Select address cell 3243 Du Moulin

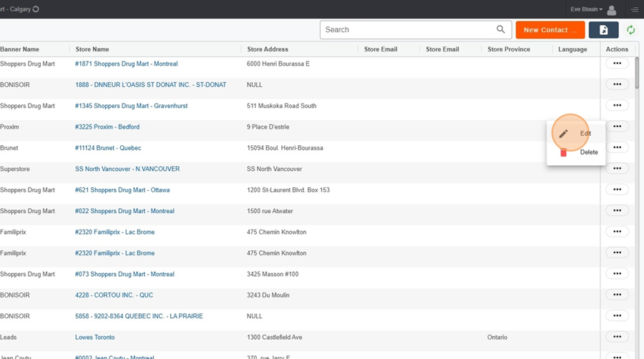268,295
